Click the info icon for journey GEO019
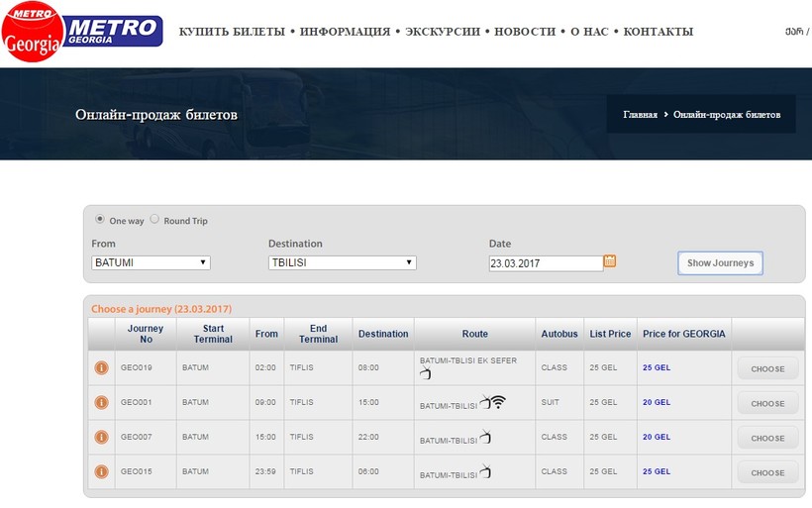Image resolution: width=812 pixels, height=508 pixels. click(x=101, y=368)
